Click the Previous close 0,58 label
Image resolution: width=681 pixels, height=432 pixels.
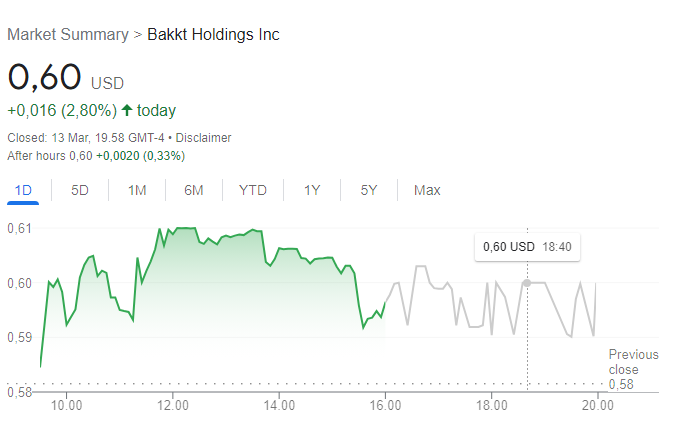point(633,369)
